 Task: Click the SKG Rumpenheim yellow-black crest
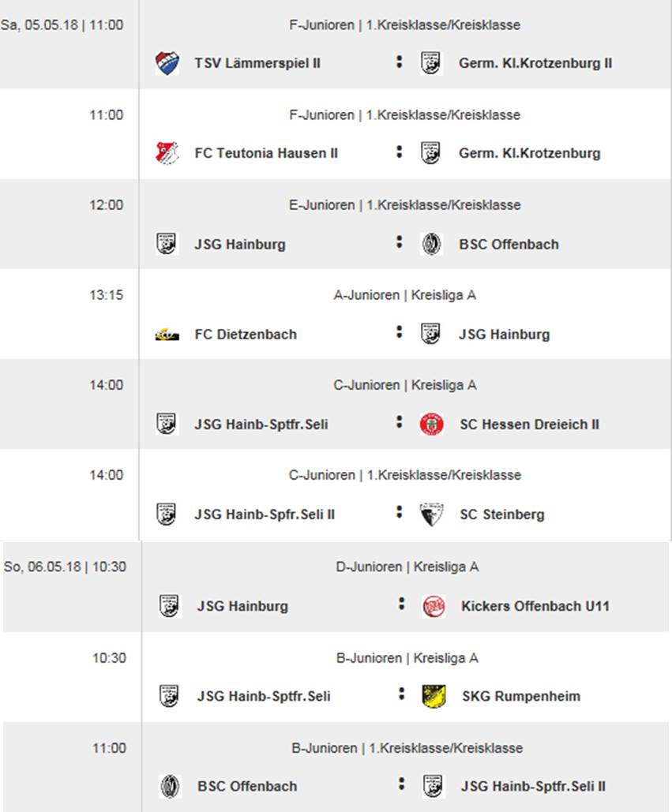434,696
